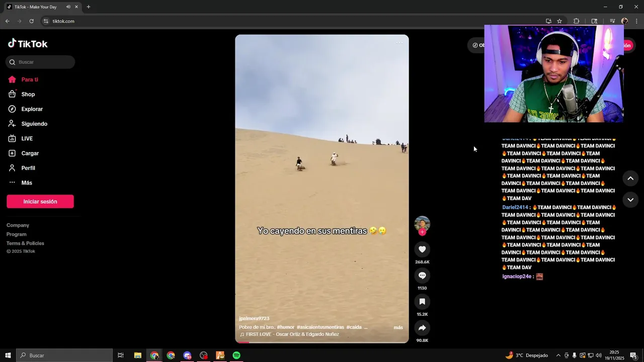This screenshot has width=644, height=362.
Task: Open the Company footer link
Action: pyautogui.click(x=18, y=225)
